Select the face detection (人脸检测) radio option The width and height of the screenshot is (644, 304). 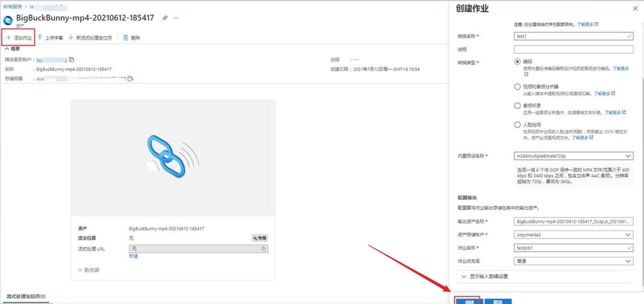pos(517,124)
